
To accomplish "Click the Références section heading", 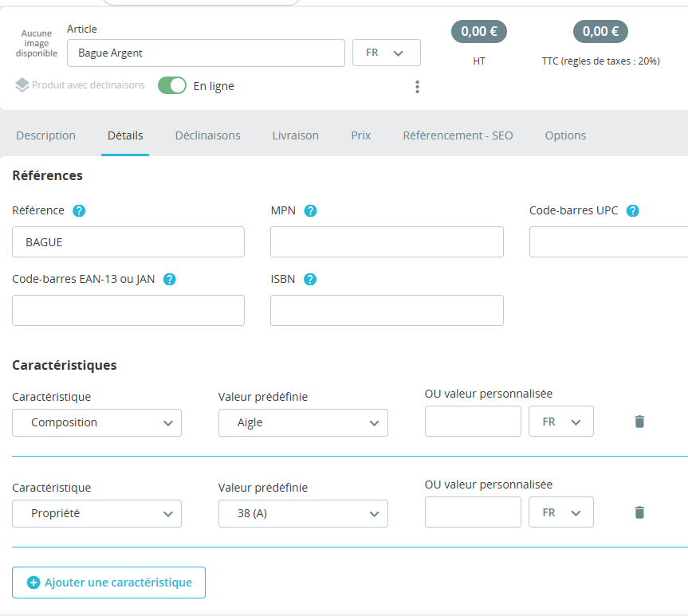I will [47, 175].
